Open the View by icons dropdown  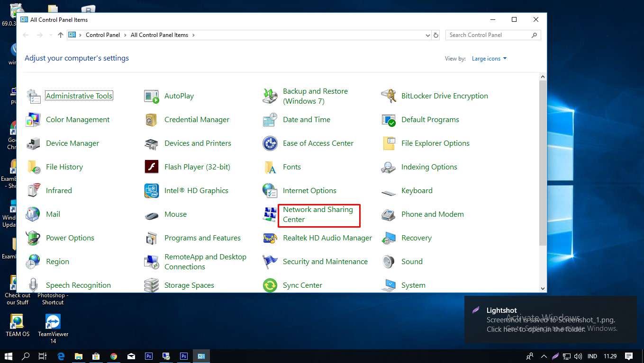pyautogui.click(x=489, y=58)
